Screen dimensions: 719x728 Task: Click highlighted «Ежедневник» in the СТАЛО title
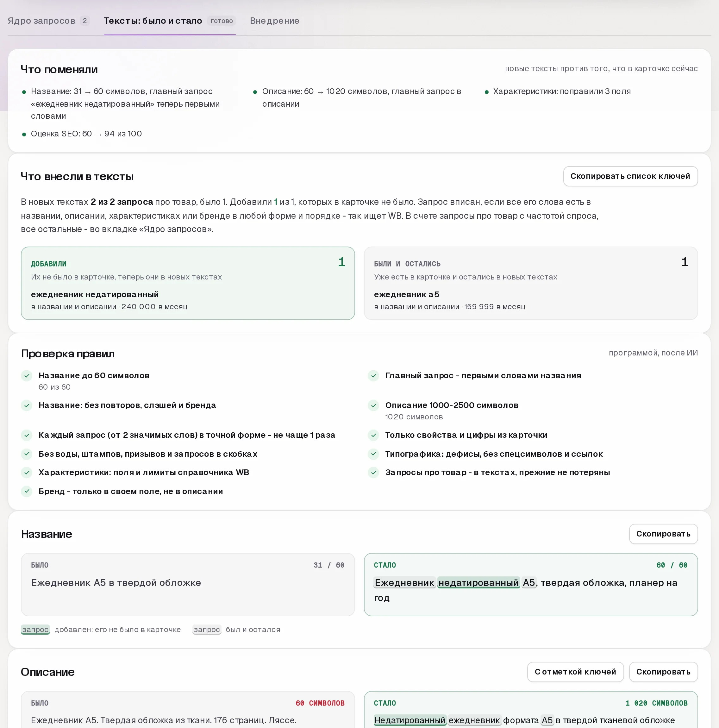point(405,582)
